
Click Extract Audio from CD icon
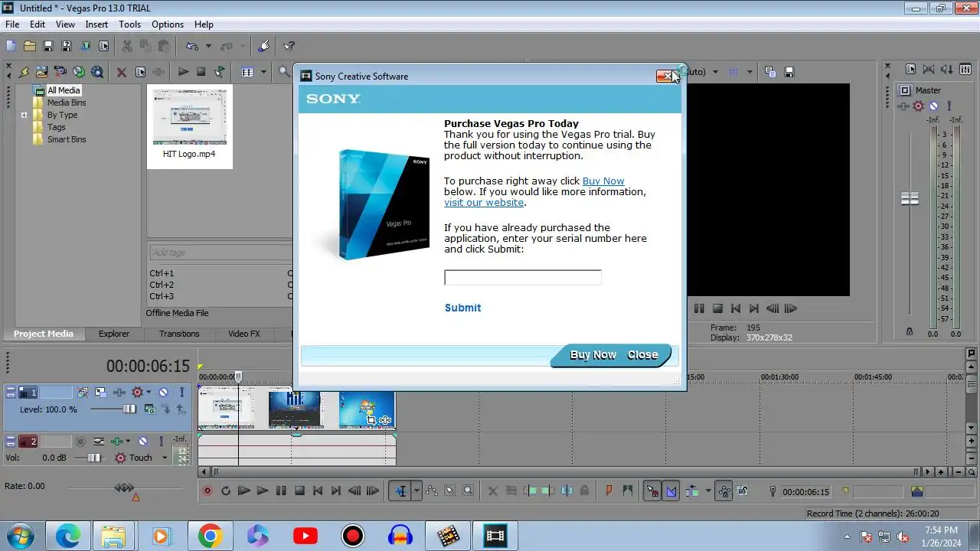[79, 72]
